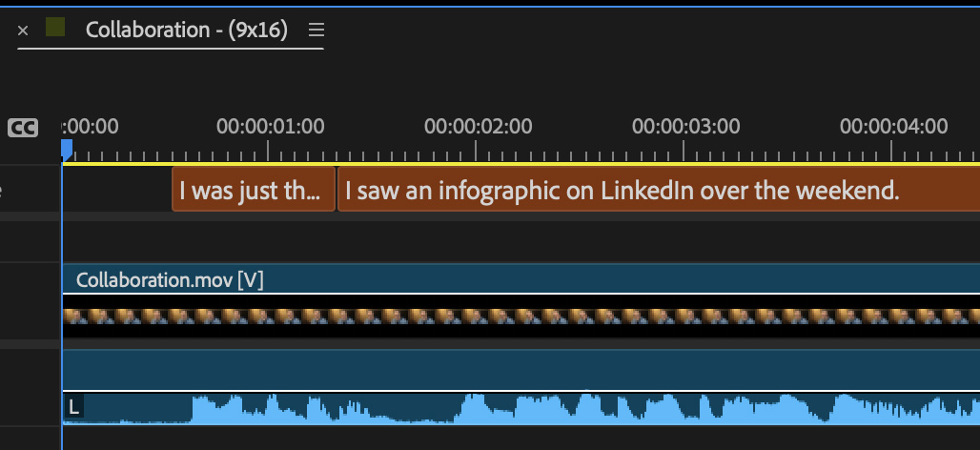The image size is (980, 450).
Task: Click empty caption track before first caption
Action: click(x=116, y=191)
